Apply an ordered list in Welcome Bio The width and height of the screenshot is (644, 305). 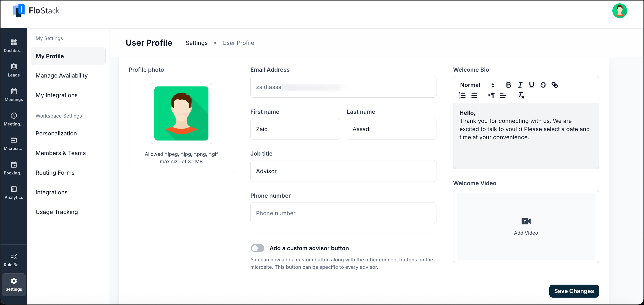[462, 95]
